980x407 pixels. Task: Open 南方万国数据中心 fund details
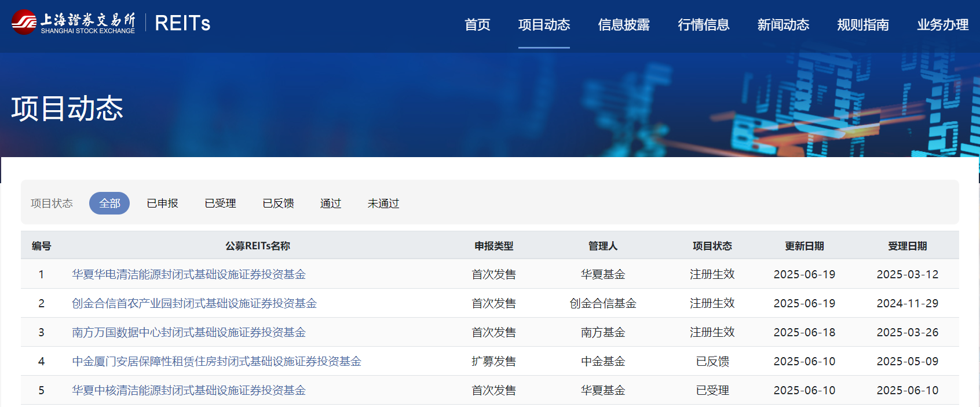click(189, 332)
